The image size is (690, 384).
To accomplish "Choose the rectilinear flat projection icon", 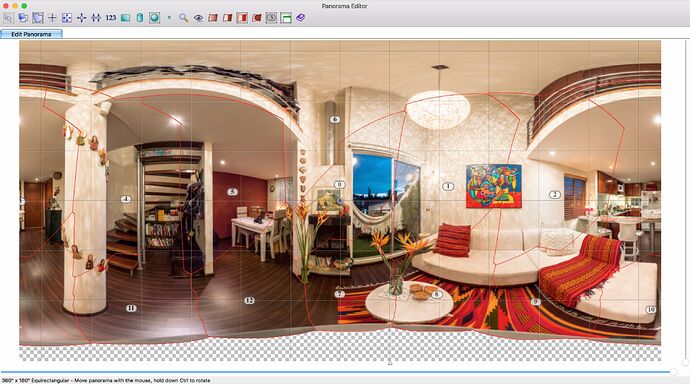I will 125,18.
